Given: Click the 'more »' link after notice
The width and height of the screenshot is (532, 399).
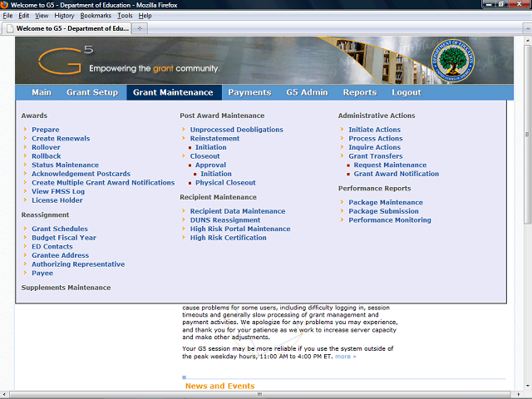Looking at the screenshot, I should point(346,357).
